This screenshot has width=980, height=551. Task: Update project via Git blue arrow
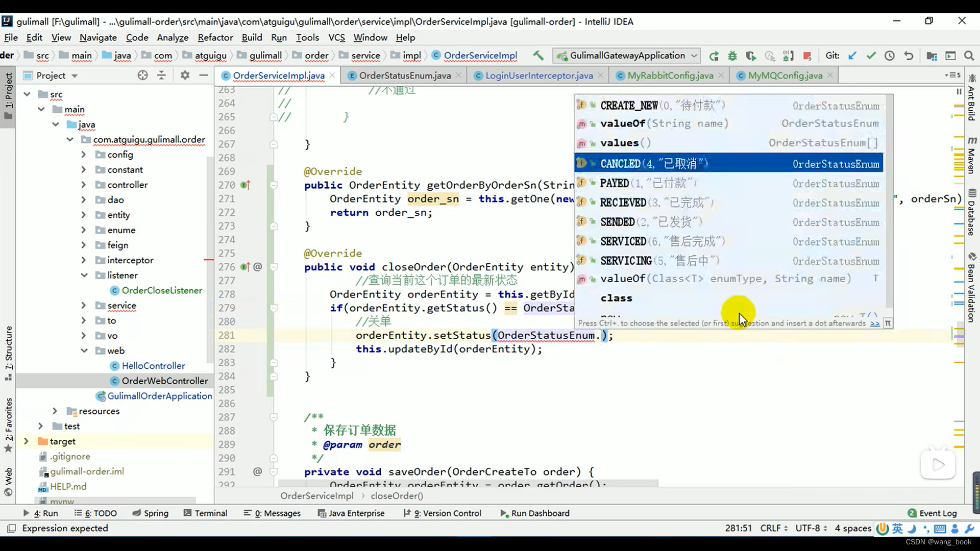(x=852, y=56)
